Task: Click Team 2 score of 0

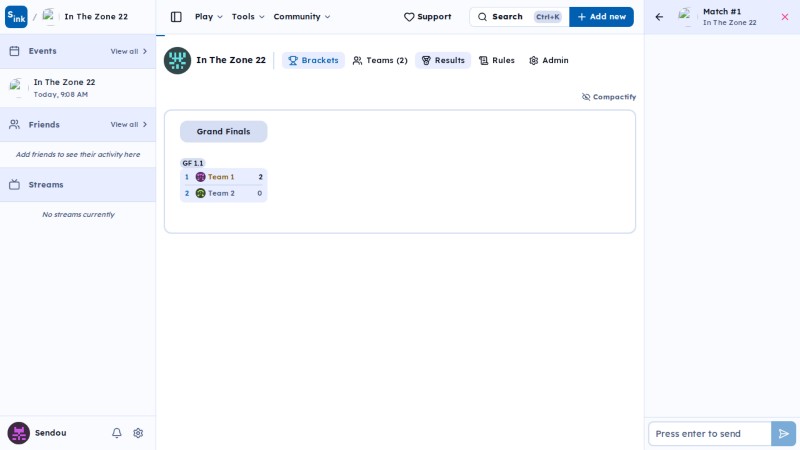Action: tap(260, 193)
